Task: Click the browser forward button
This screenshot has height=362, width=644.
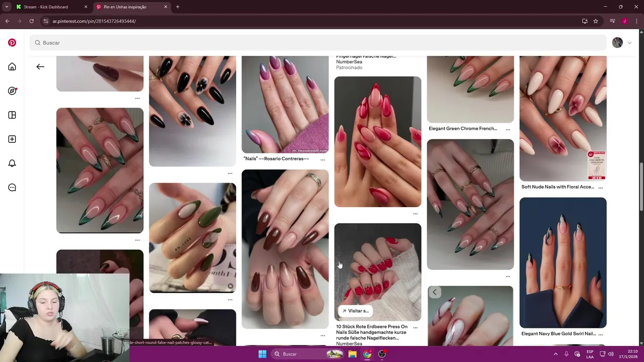Action: pyautogui.click(x=19, y=21)
